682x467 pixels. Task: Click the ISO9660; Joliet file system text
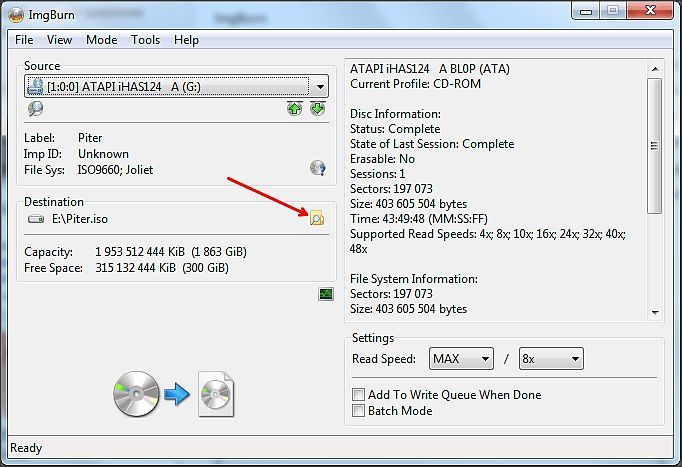115,170
